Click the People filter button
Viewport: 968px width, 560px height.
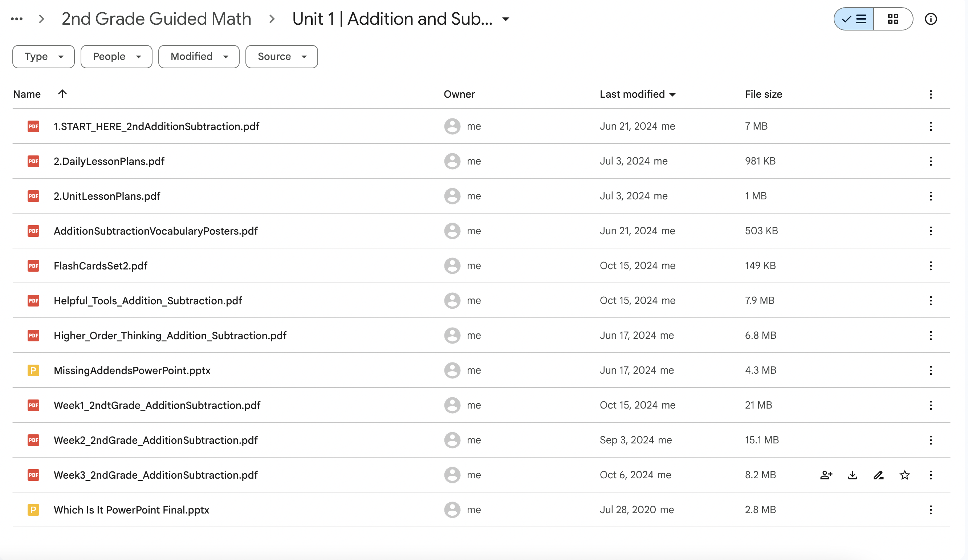point(116,56)
